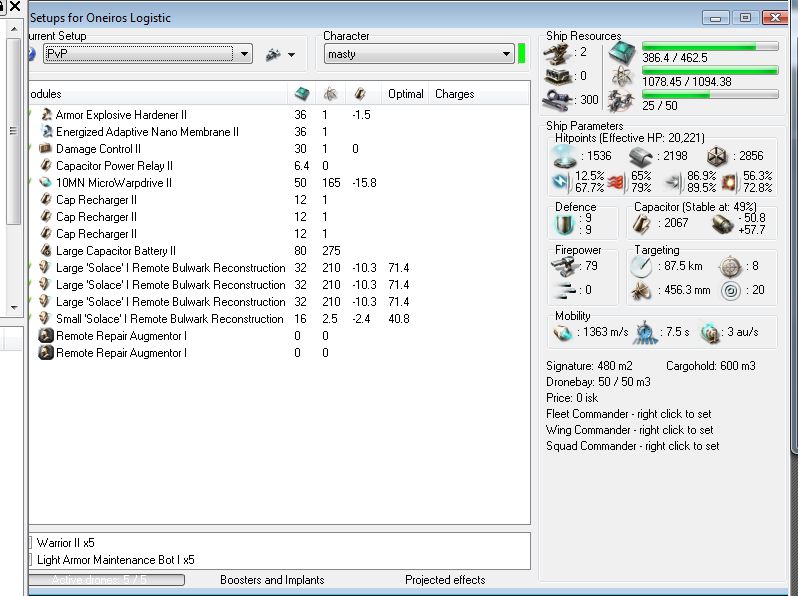Click the drone bandwidth progress bar
Screen dimensions: 800x596
(x=710, y=94)
